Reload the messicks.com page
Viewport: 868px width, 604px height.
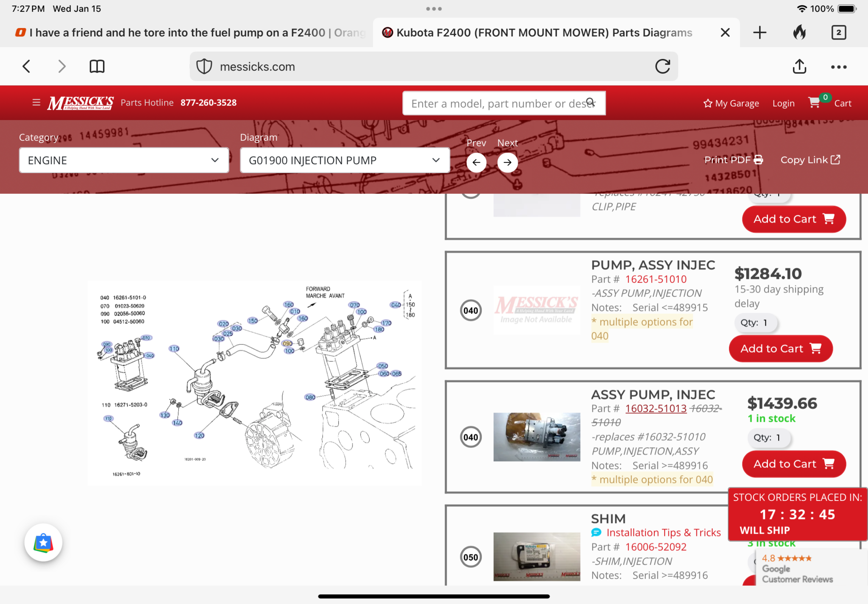663,66
